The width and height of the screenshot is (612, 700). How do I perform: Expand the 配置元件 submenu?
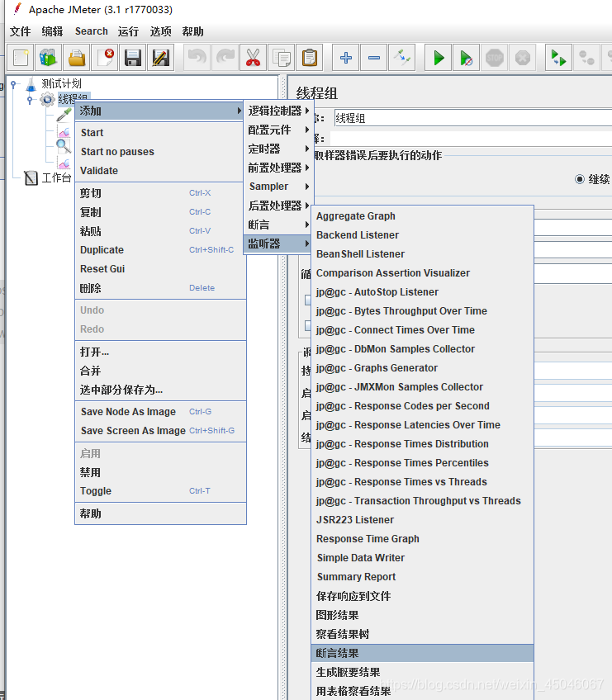click(279, 130)
